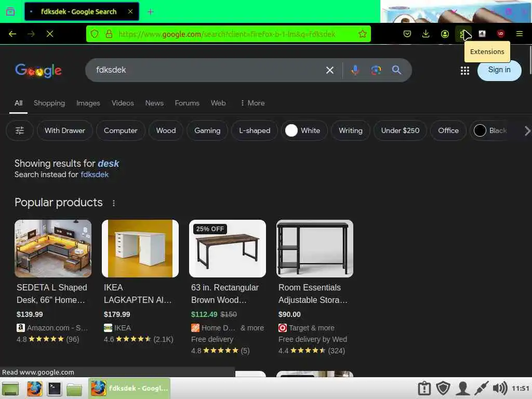Start voice search with microphone
532x399 pixels.
click(x=355, y=70)
